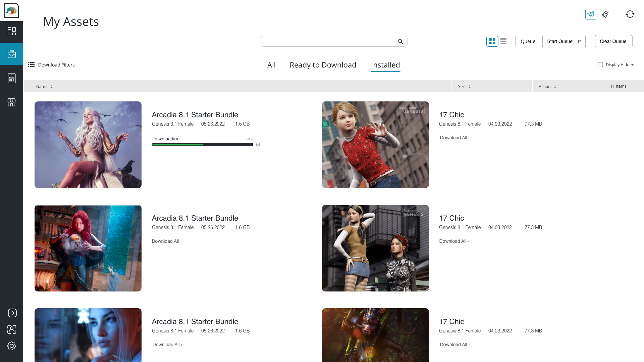The width and height of the screenshot is (644, 362).
Task: Open first Arcadia 8.1 Starter Bundle title
Action: 195,115
